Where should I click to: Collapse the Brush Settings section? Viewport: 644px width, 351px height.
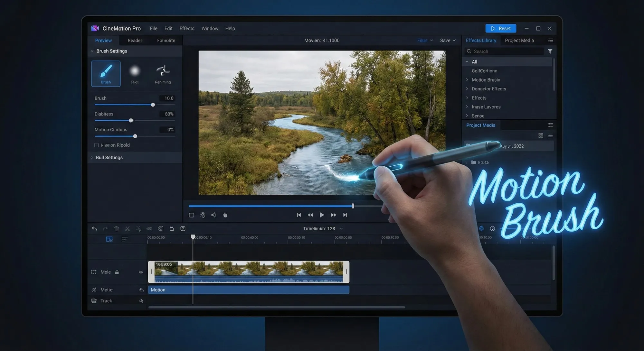point(92,51)
